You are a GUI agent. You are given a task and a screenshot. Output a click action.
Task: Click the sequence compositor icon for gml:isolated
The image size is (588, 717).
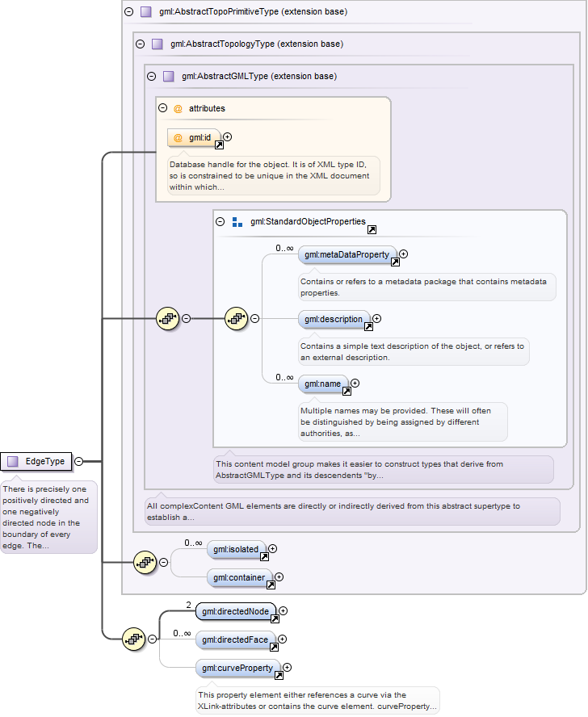coord(145,563)
